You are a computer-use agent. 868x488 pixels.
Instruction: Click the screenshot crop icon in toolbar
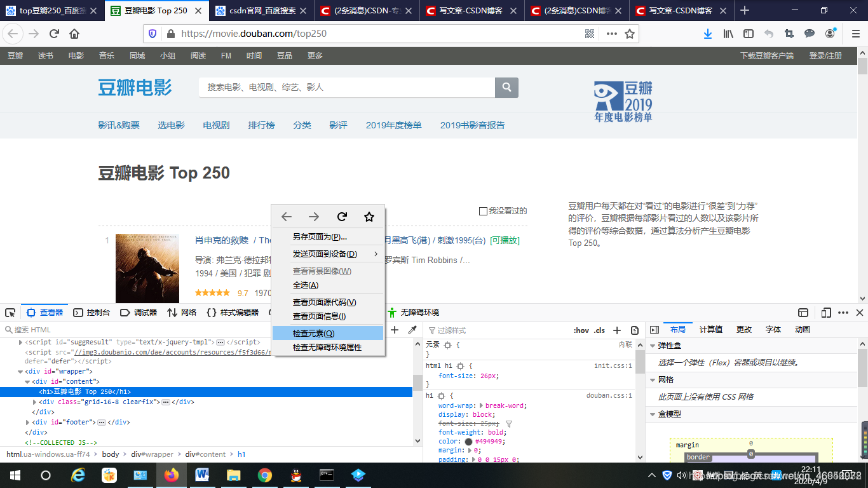click(789, 34)
